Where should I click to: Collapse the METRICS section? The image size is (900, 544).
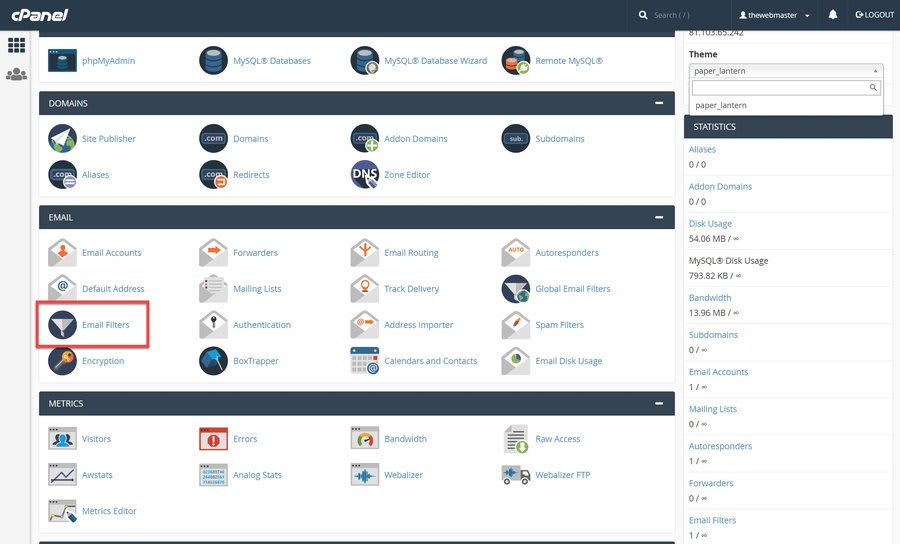coord(659,403)
